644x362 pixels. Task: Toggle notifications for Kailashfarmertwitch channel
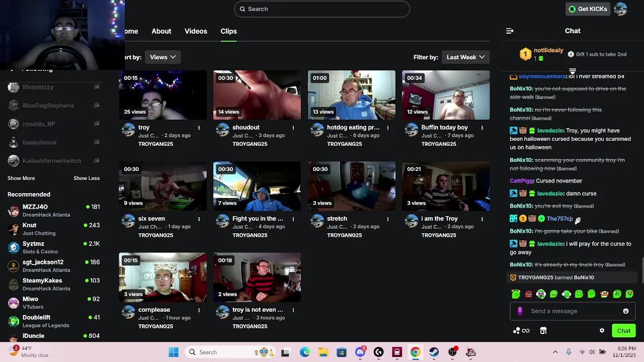[96, 161]
